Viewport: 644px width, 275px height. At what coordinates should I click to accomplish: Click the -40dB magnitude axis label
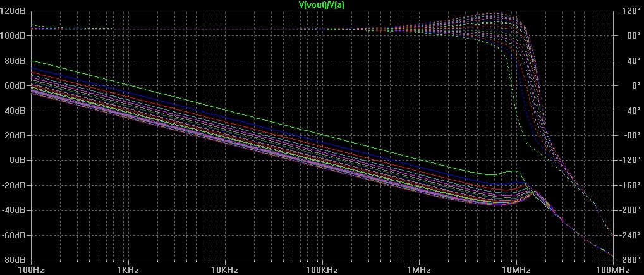pyautogui.click(x=14, y=210)
